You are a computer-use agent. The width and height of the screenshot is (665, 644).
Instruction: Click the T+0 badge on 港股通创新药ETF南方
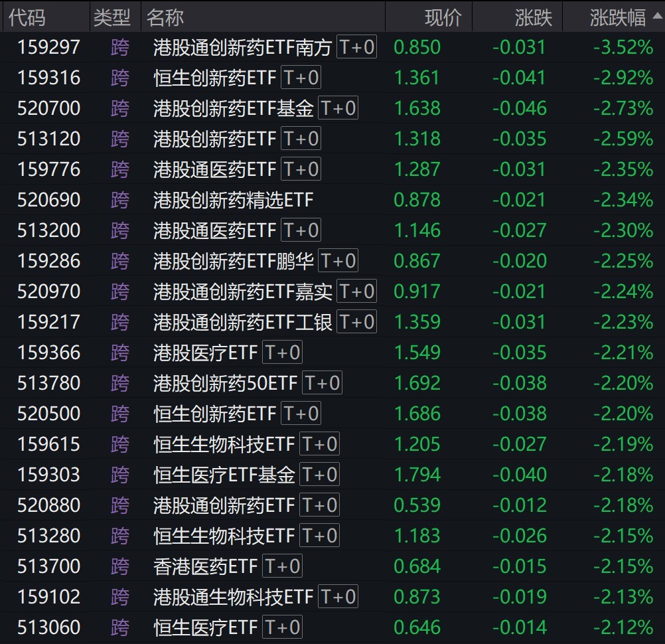[356, 47]
